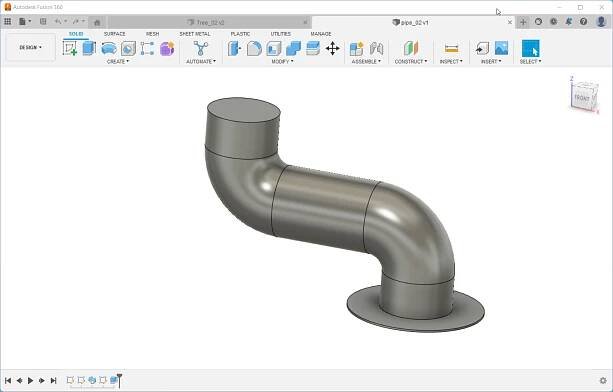Expand the DESIGN workspace dropdown
The width and height of the screenshot is (613, 392).
coord(30,47)
